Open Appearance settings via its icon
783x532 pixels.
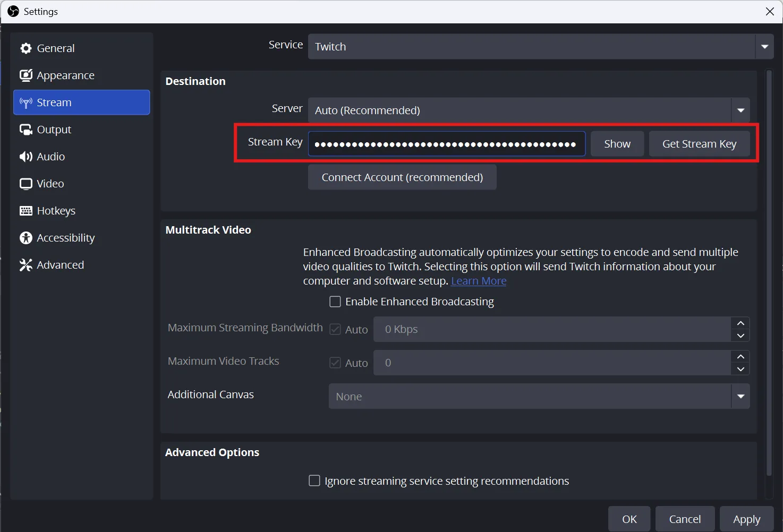tap(25, 75)
